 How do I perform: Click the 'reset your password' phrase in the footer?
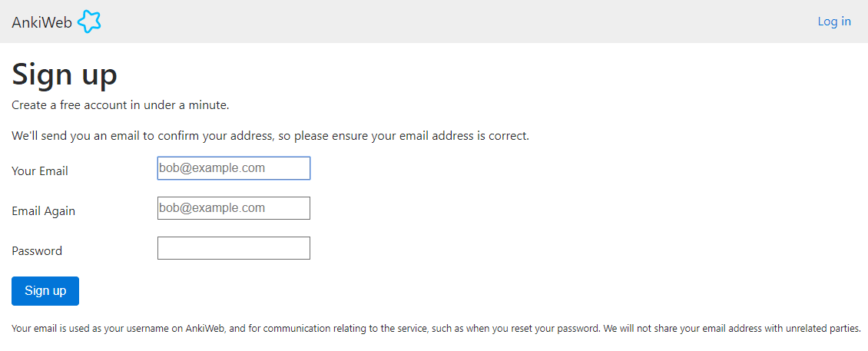point(557,328)
